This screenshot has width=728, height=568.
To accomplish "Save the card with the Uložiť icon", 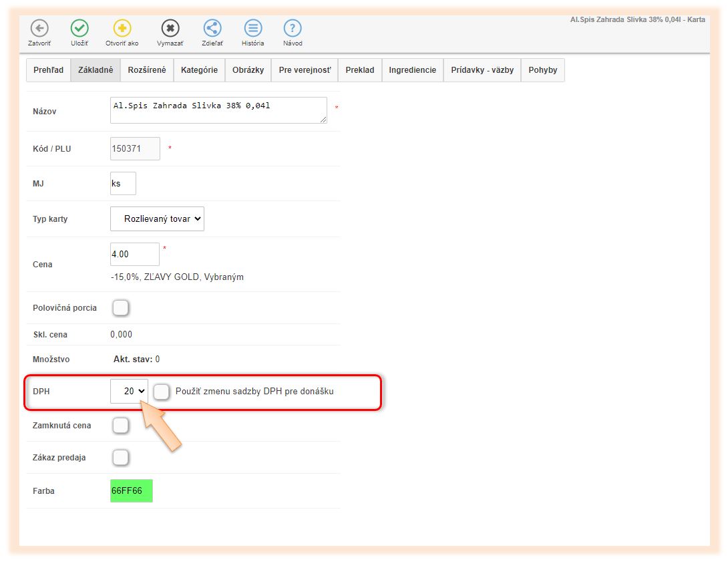I will 79,28.
